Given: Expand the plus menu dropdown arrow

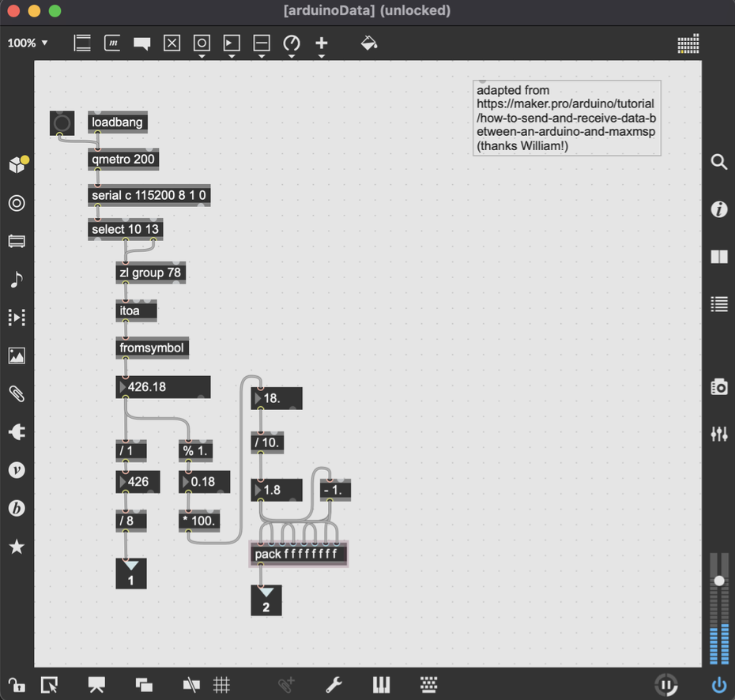Looking at the screenshot, I should (x=321, y=56).
